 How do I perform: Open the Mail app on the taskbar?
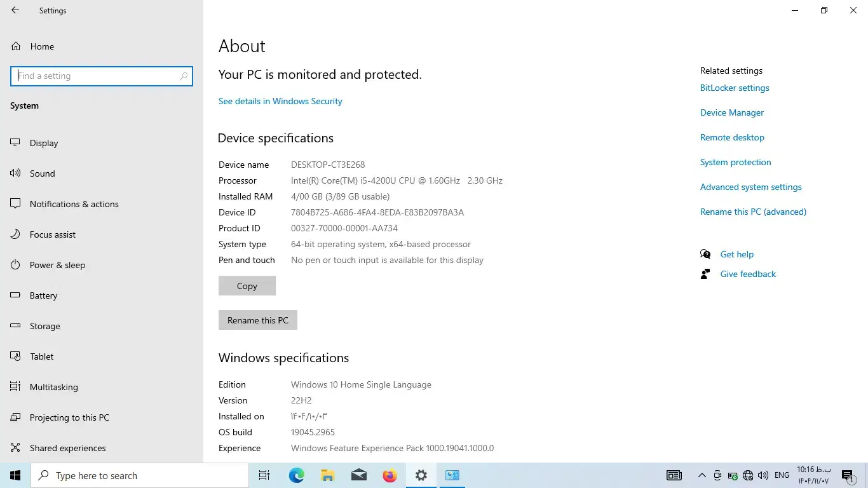click(x=358, y=475)
